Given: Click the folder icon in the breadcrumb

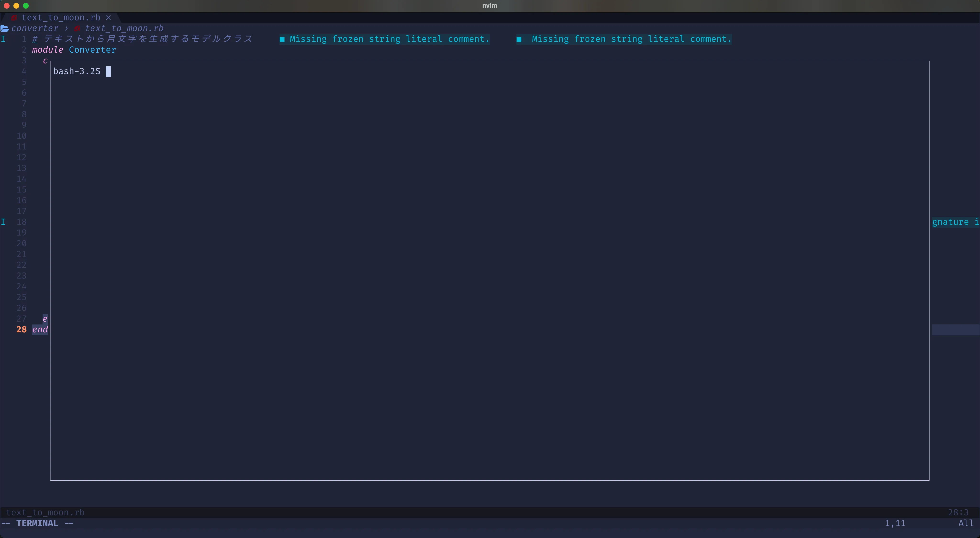Looking at the screenshot, I should [5, 28].
